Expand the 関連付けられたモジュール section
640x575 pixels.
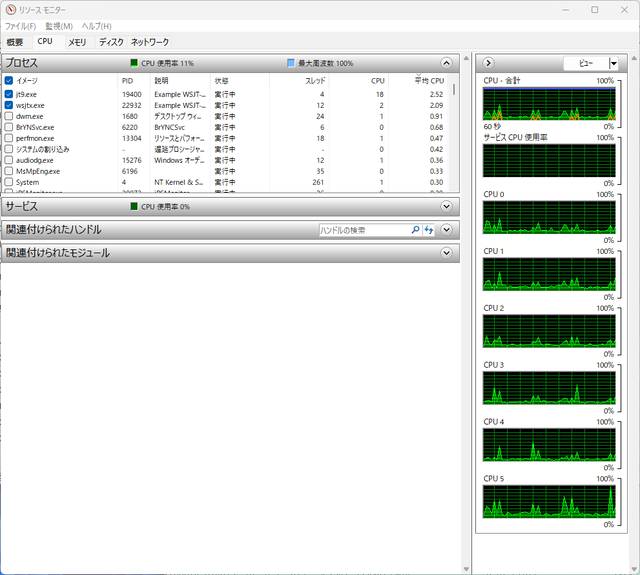click(x=447, y=253)
